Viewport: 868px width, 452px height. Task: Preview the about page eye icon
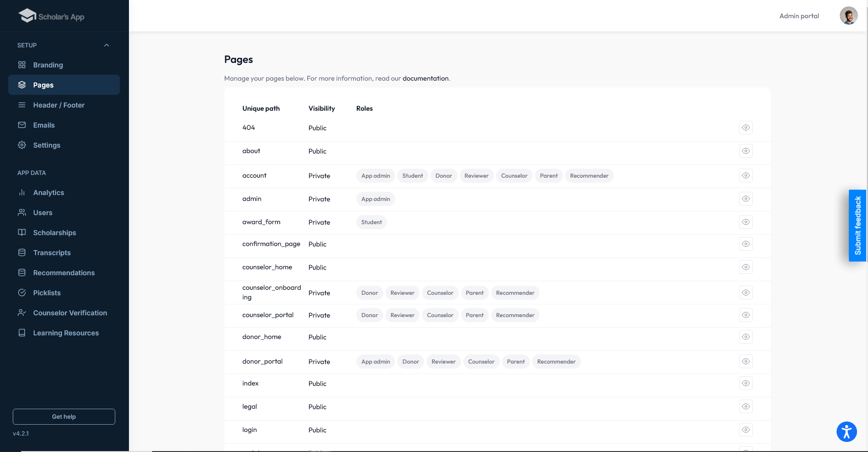point(746,151)
